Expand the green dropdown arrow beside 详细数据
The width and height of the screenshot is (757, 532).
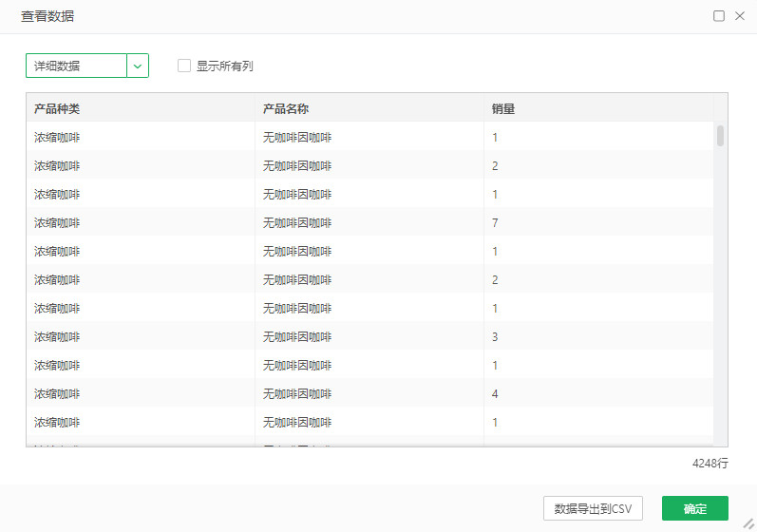(x=138, y=66)
